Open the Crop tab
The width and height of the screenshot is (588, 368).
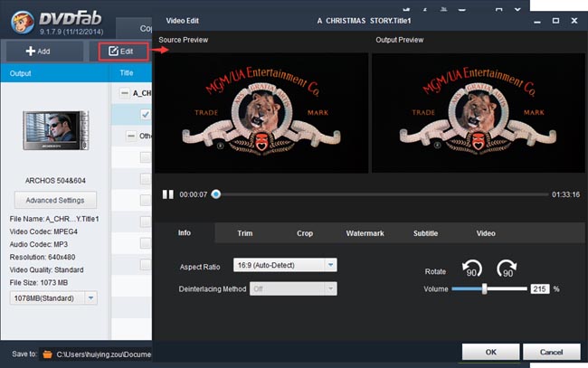tap(305, 233)
